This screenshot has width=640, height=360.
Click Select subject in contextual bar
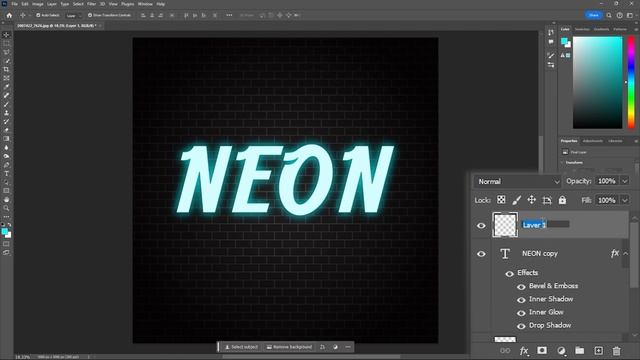point(241,347)
